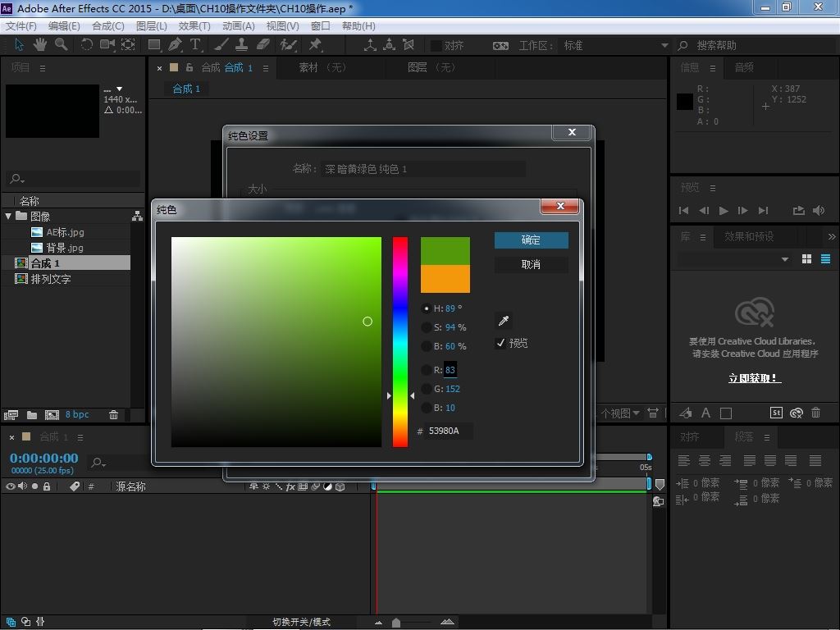Click the 8 bpc color depth button
Image resolution: width=840 pixels, height=630 pixels.
[77, 414]
